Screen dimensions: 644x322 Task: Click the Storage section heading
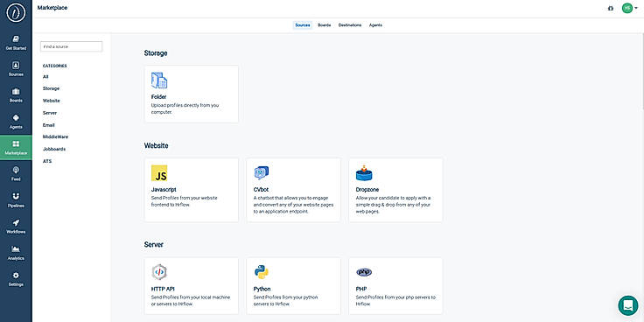coord(156,53)
